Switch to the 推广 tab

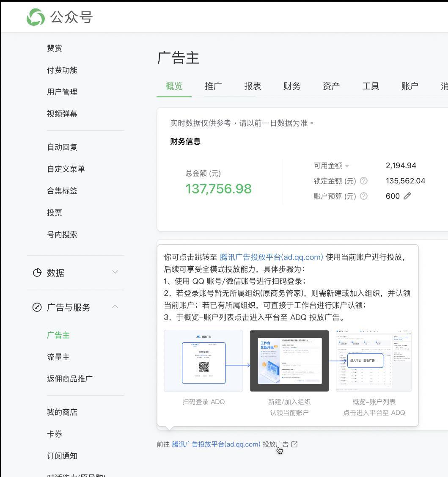click(213, 86)
